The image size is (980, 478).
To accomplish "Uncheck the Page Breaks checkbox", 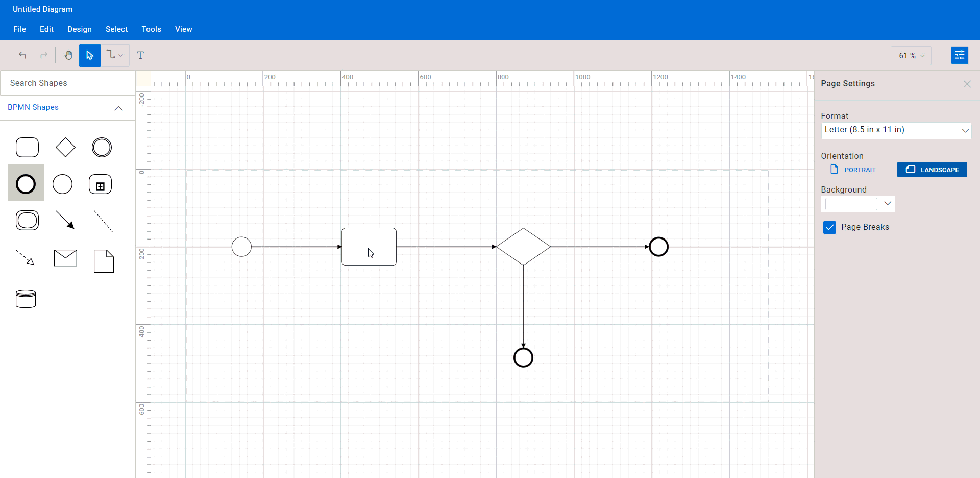I will click(x=829, y=227).
